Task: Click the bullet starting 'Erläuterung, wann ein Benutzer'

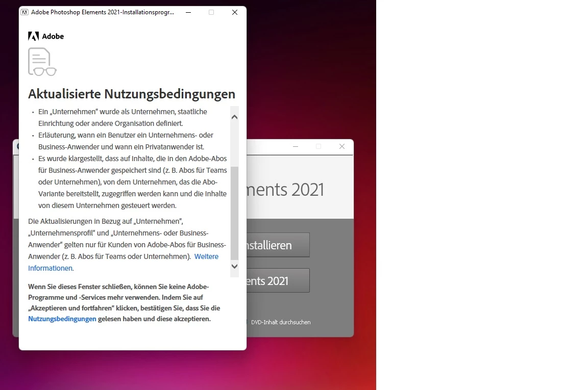Action: coord(126,141)
